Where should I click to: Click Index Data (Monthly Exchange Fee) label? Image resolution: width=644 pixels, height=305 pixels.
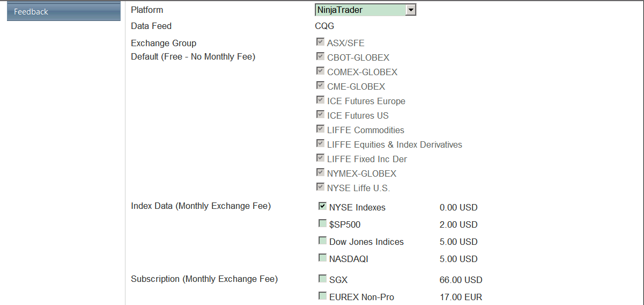[201, 206]
